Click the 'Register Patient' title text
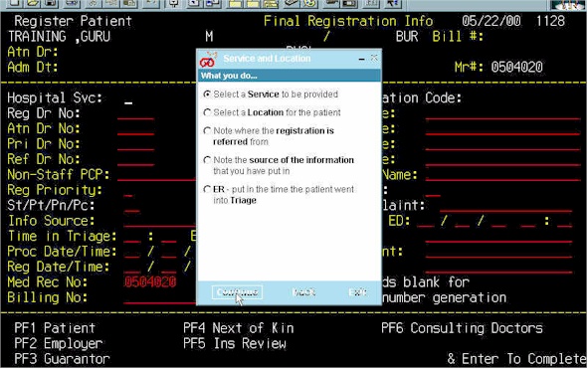Viewport: 588px width, 369px height. 73,21
